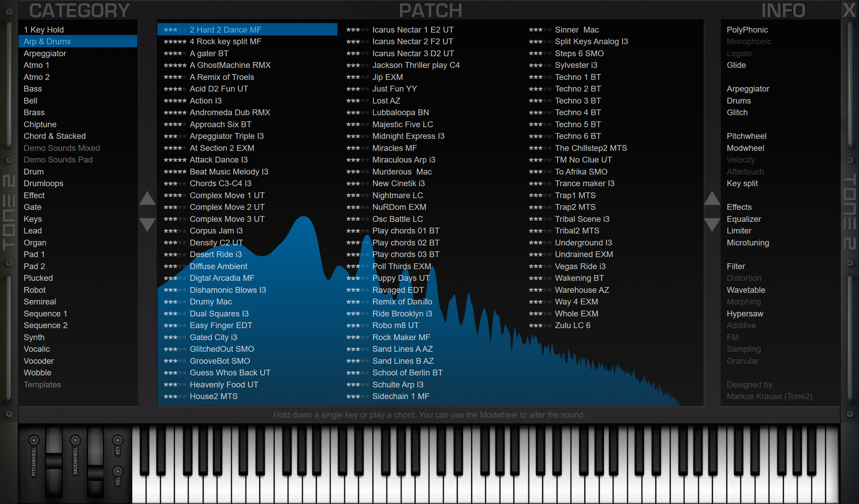Viewport: 859px width, 504px height.
Task: Click the star rating of Sinner Mac patch
Action: [x=540, y=30]
